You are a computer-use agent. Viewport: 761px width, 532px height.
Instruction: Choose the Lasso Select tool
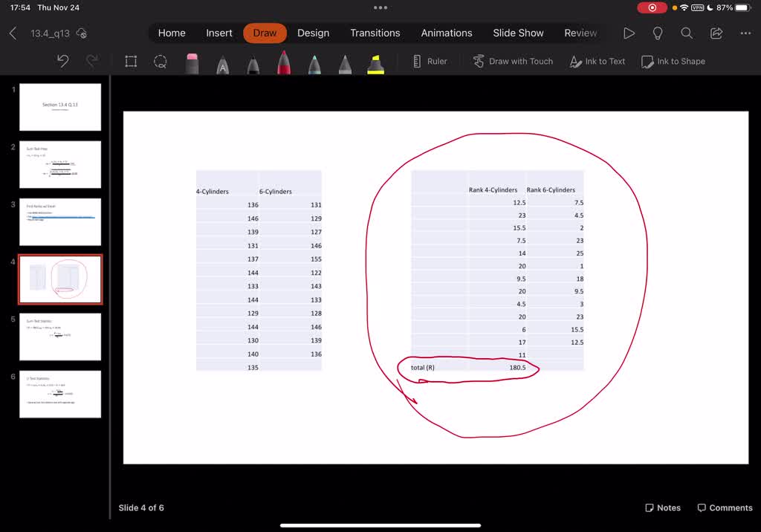[161, 62]
